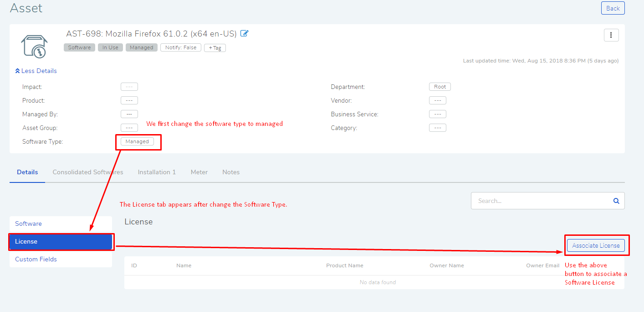Open the Managed By value dropdown
This screenshot has height=312, width=644.
(x=129, y=114)
